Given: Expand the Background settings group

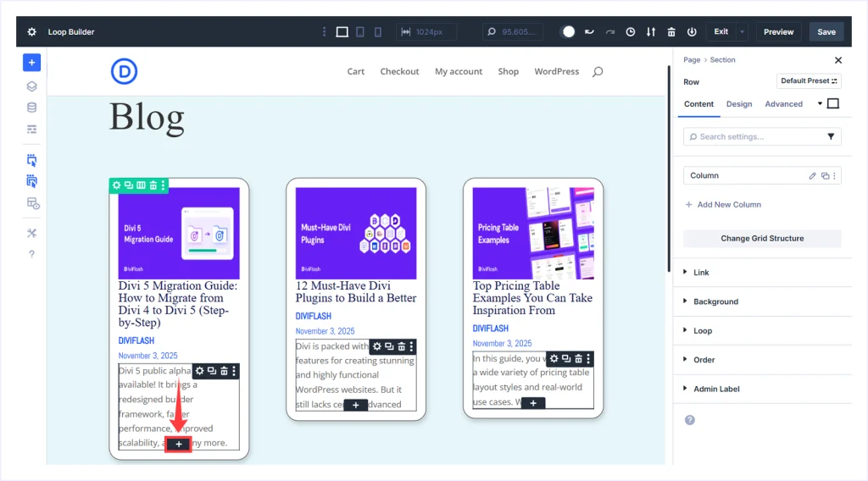Looking at the screenshot, I should [x=715, y=301].
